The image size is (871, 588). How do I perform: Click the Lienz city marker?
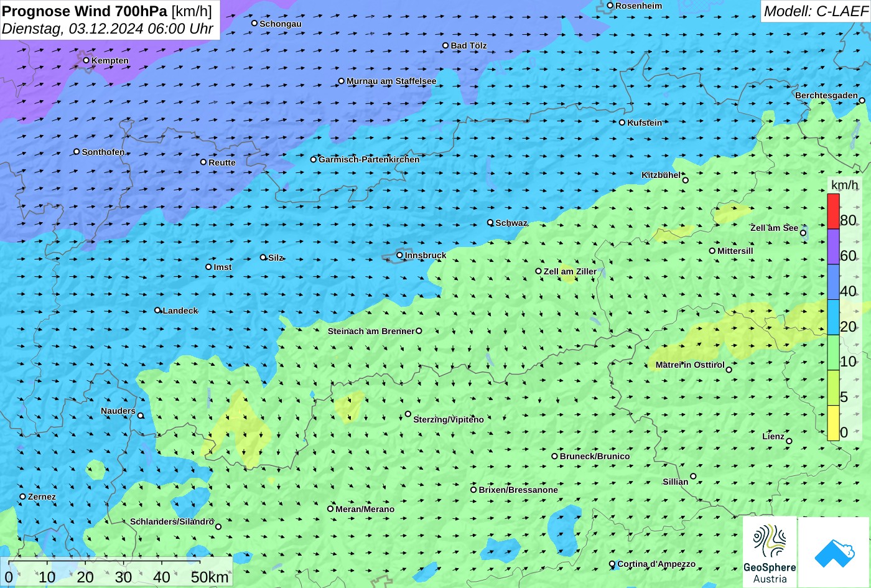[x=789, y=441]
